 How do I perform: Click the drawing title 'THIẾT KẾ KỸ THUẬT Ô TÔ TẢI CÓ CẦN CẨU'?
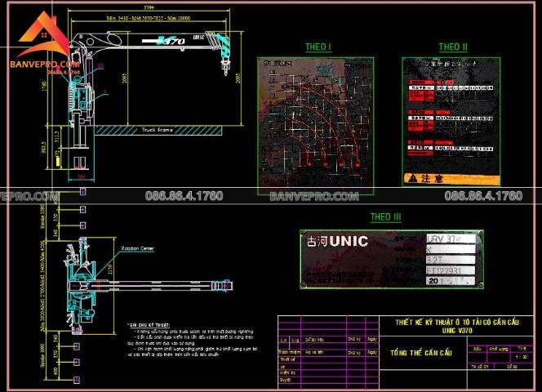(457, 322)
